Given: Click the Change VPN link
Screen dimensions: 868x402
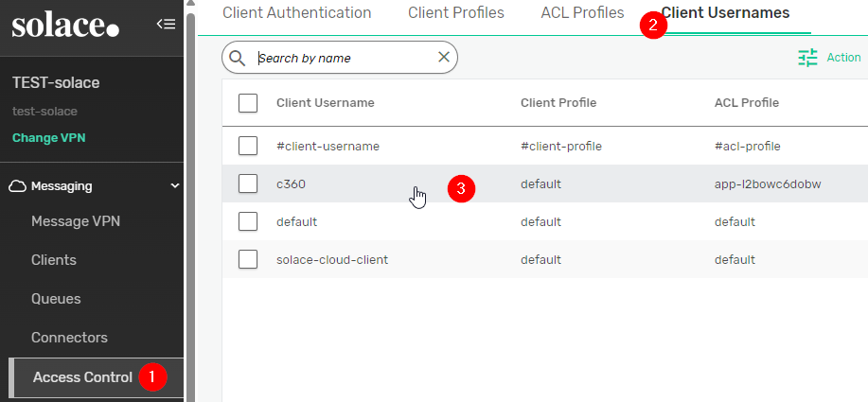Looking at the screenshot, I should 48,138.
